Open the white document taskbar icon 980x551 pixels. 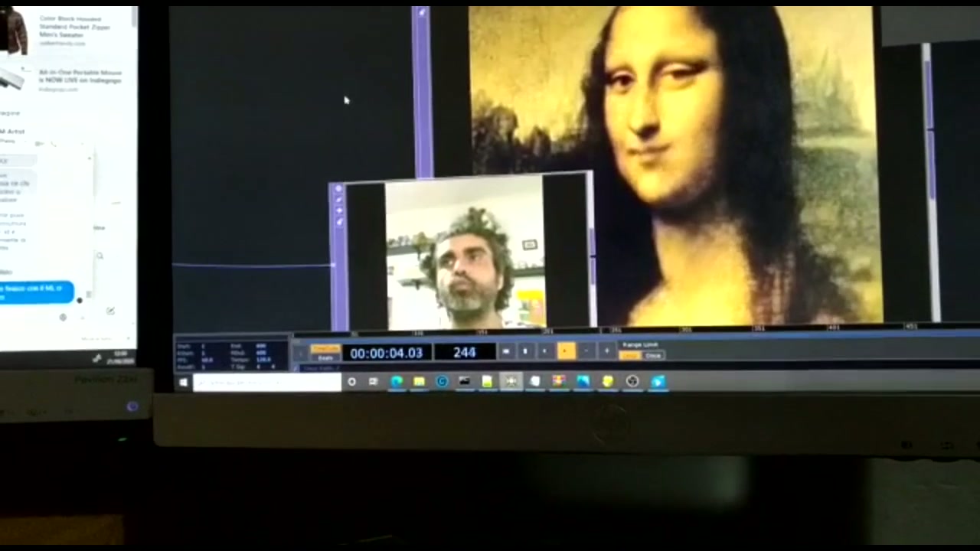pyautogui.click(x=535, y=381)
